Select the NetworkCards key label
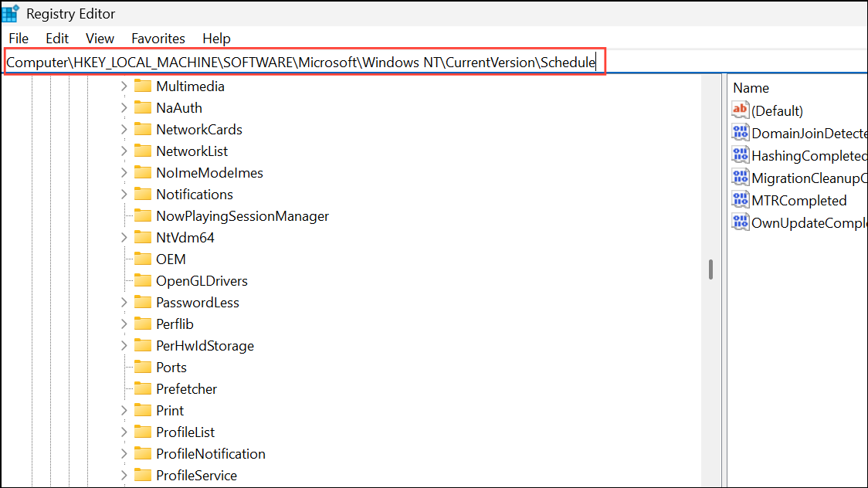The image size is (868, 488). coord(199,130)
